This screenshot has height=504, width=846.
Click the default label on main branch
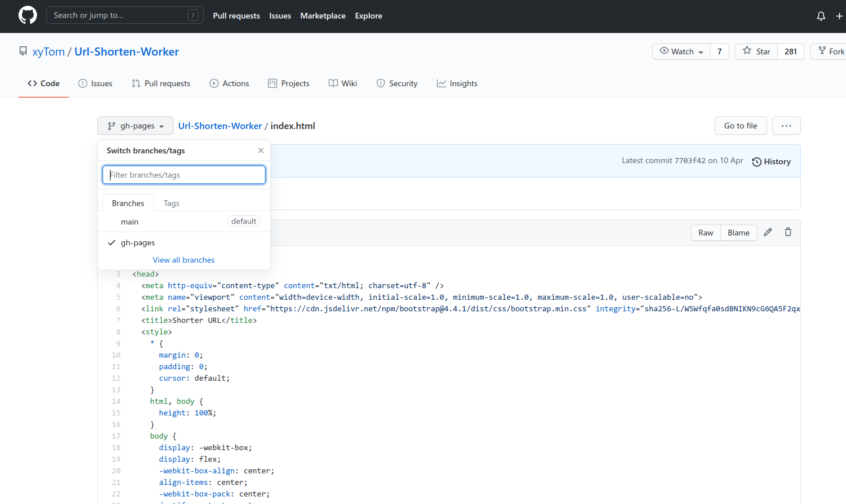pos(244,221)
